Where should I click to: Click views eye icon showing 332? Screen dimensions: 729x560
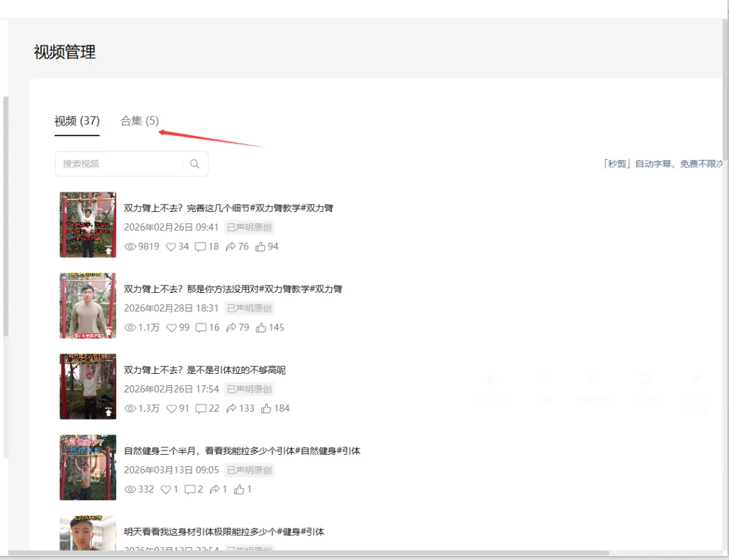coord(130,489)
